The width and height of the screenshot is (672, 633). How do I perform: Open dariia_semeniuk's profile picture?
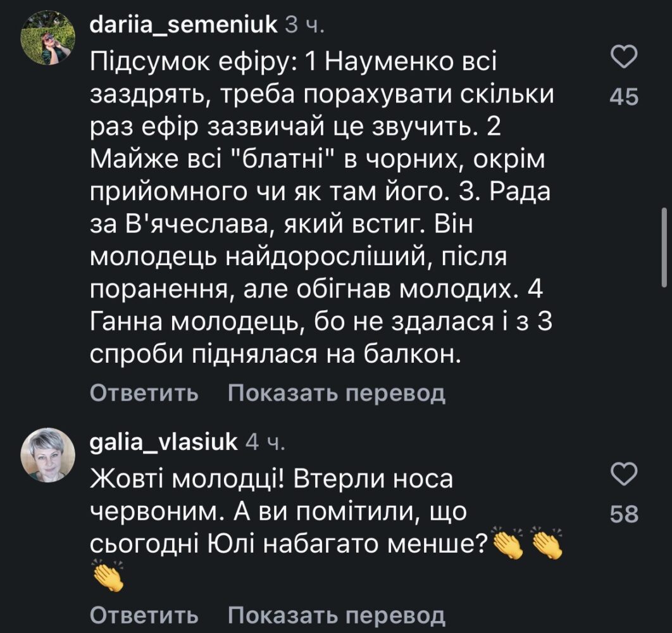[48, 45]
